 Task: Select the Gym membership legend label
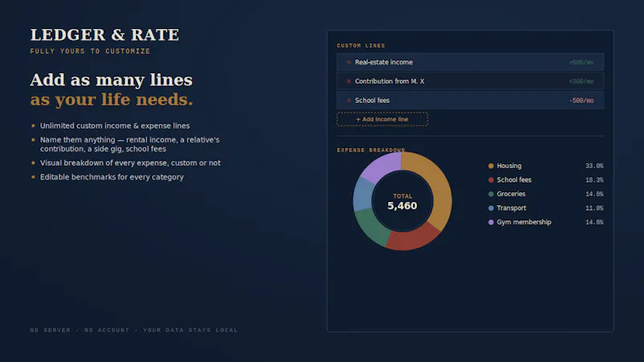tap(524, 222)
